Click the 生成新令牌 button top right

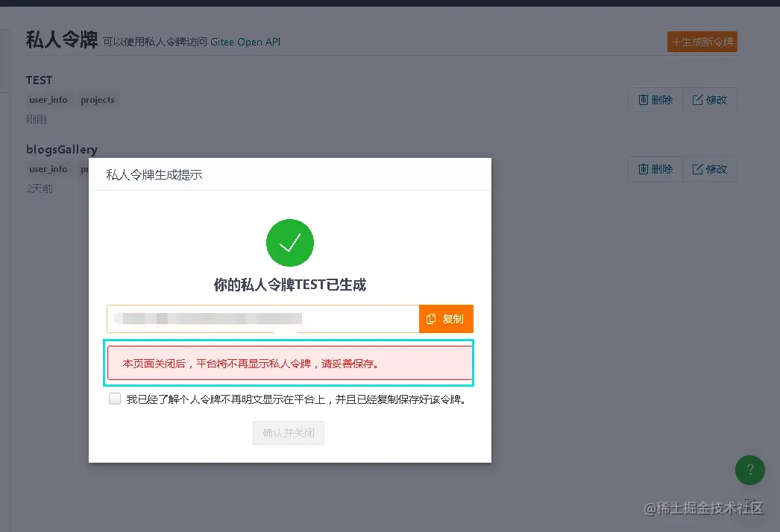point(702,42)
